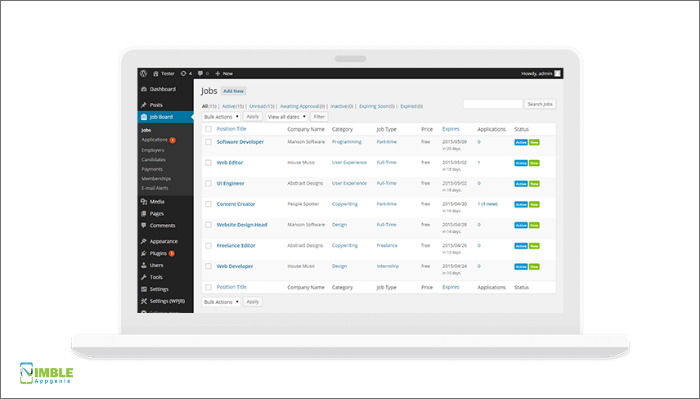Click the job search input field

click(x=492, y=104)
